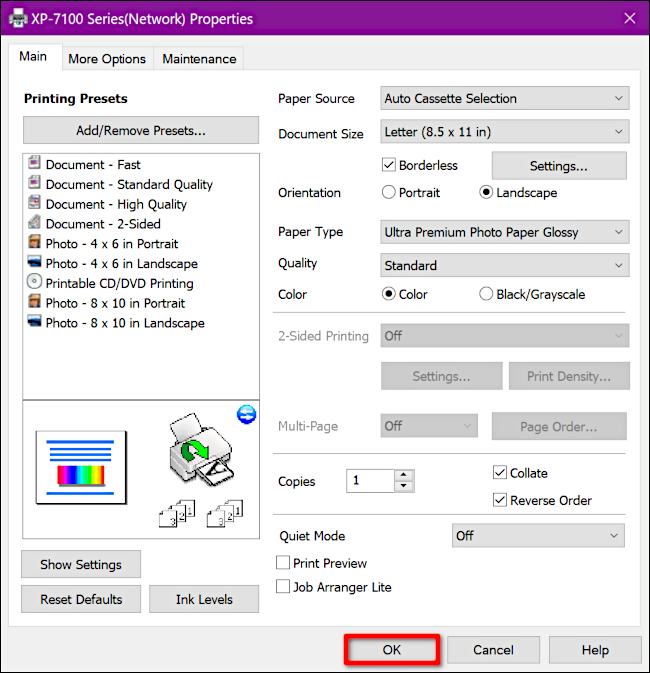Click the Printable CD/DVD disc icon

(34, 282)
